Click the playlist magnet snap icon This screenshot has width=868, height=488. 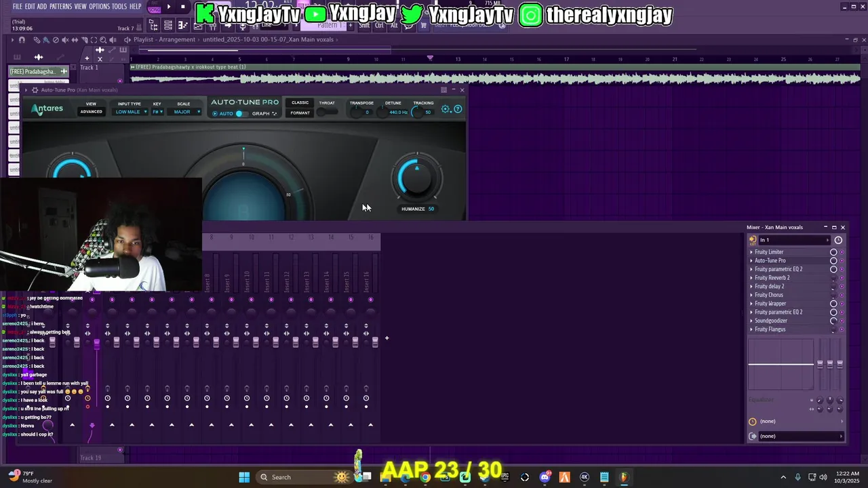click(x=22, y=40)
